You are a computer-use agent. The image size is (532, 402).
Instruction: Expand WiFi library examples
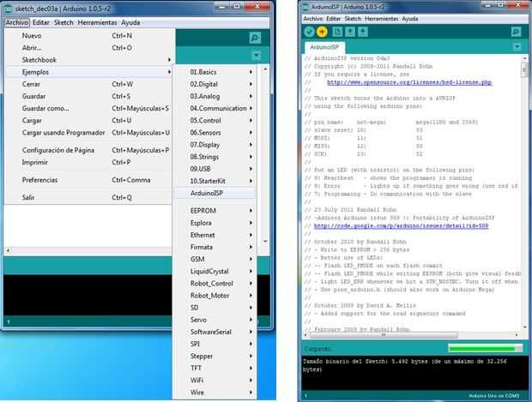pos(215,381)
